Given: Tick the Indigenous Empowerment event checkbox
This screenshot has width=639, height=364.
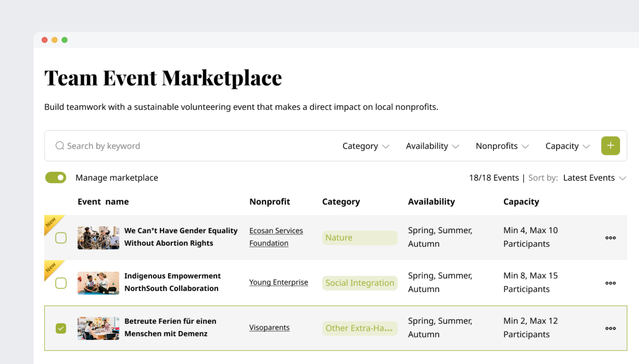Looking at the screenshot, I should pyautogui.click(x=61, y=283).
